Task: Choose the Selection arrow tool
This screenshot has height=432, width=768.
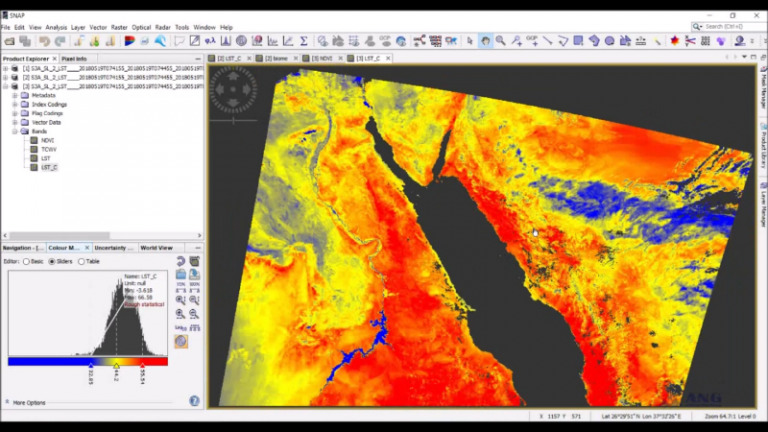Action: [x=470, y=41]
